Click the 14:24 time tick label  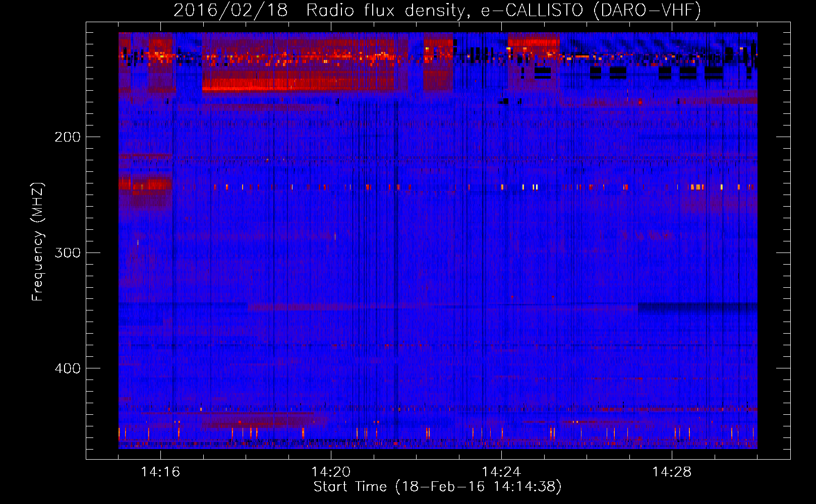501,472
